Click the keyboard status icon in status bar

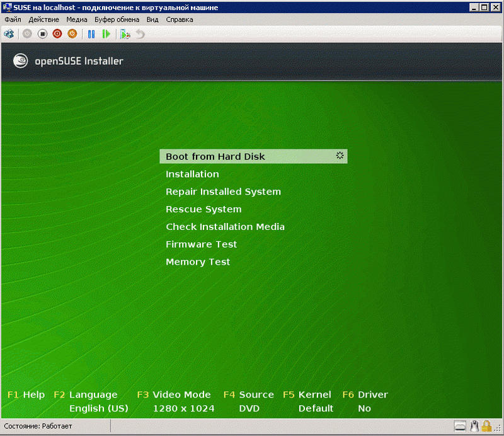click(x=460, y=427)
